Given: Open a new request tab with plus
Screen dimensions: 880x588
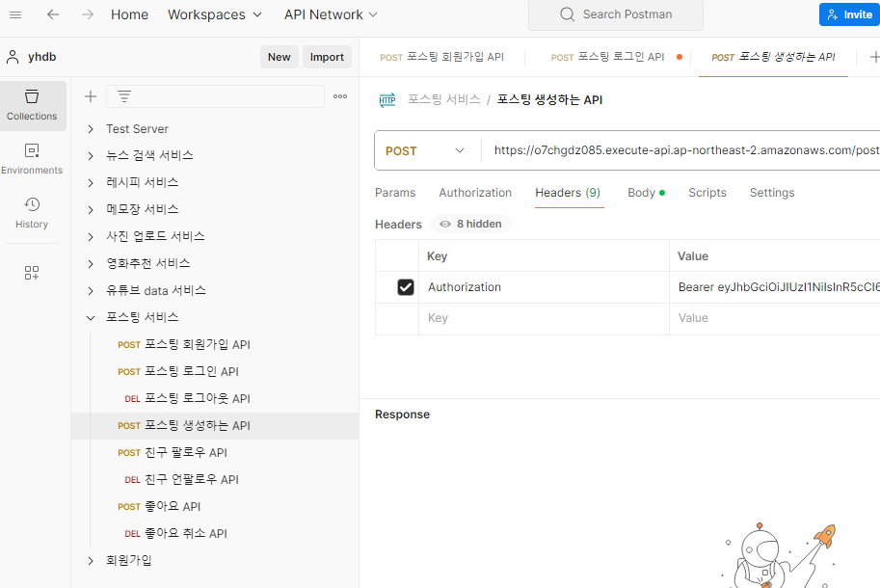Looking at the screenshot, I should pos(874,57).
